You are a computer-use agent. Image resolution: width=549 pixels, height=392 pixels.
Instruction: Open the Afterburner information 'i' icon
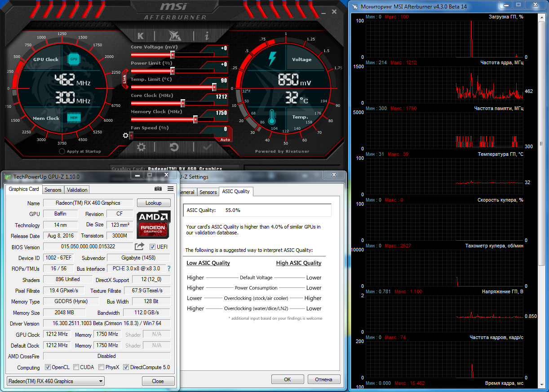(207, 36)
